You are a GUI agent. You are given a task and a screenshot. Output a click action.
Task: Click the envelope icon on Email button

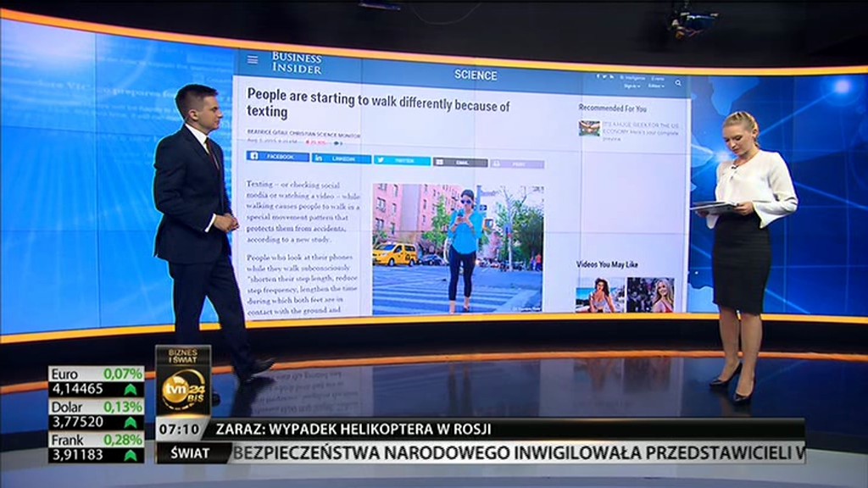pos(440,162)
